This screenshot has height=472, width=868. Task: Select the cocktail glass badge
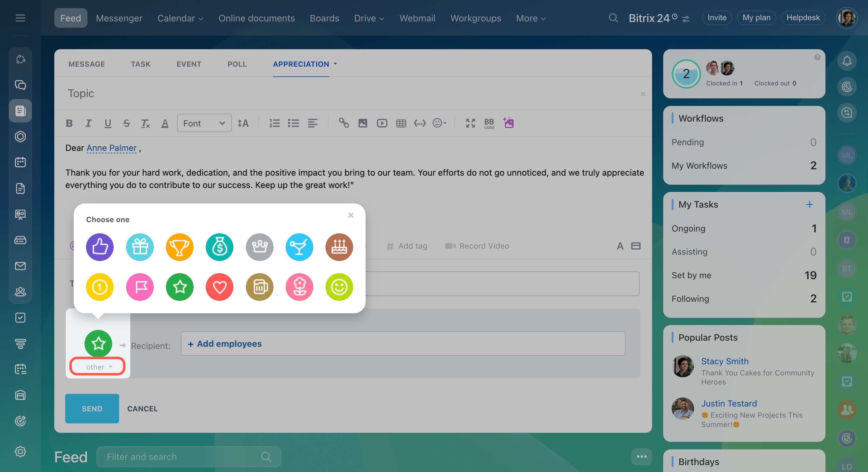(x=299, y=247)
